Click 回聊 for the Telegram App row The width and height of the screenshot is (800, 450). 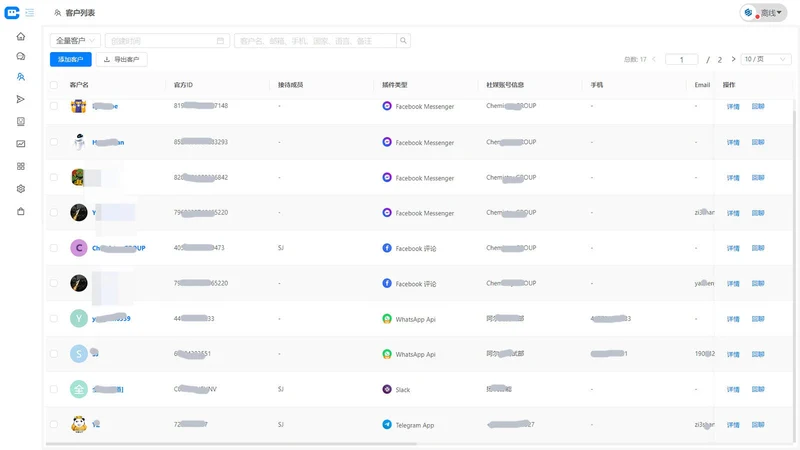758,424
